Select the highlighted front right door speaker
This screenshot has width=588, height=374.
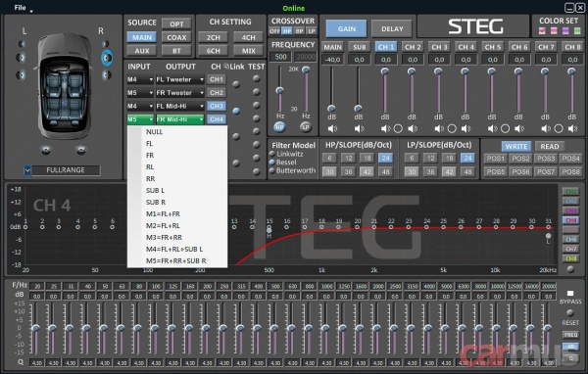click(x=107, y=58)
